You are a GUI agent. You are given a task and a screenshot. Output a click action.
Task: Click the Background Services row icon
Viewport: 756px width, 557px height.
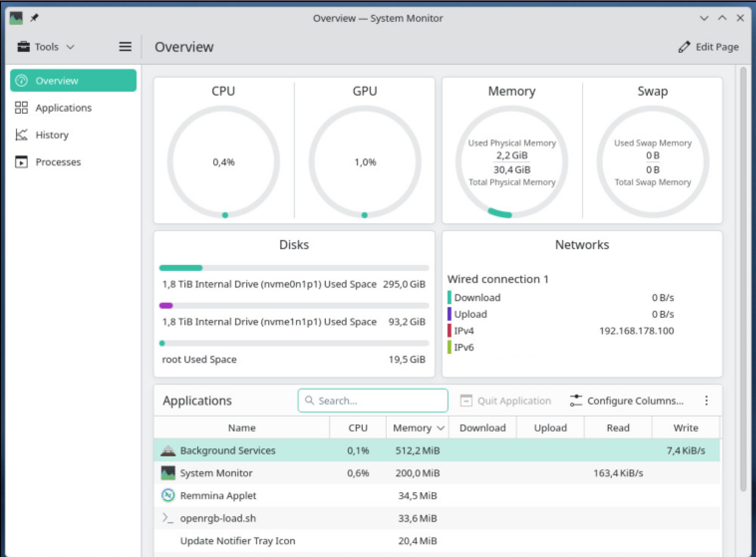click(168, 450)
